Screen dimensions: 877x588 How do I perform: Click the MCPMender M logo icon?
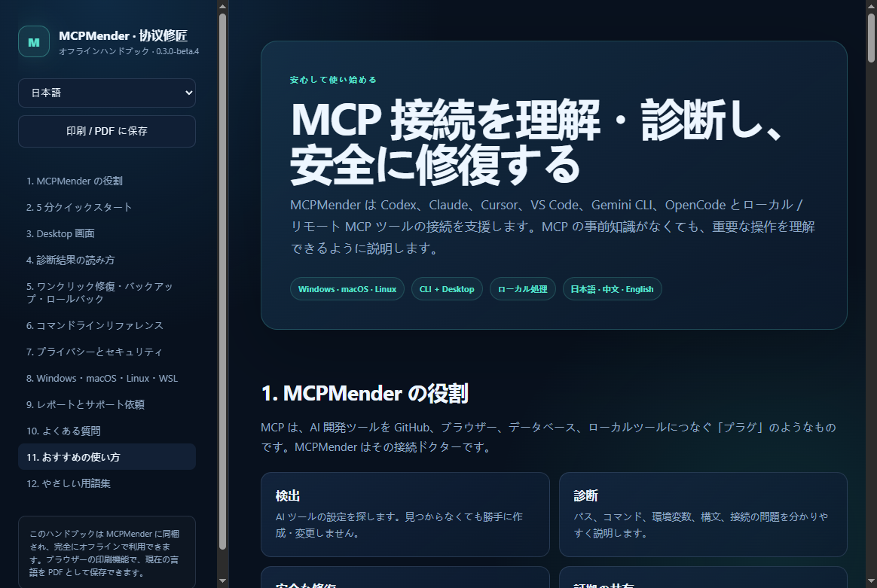(x=34, y=42)
